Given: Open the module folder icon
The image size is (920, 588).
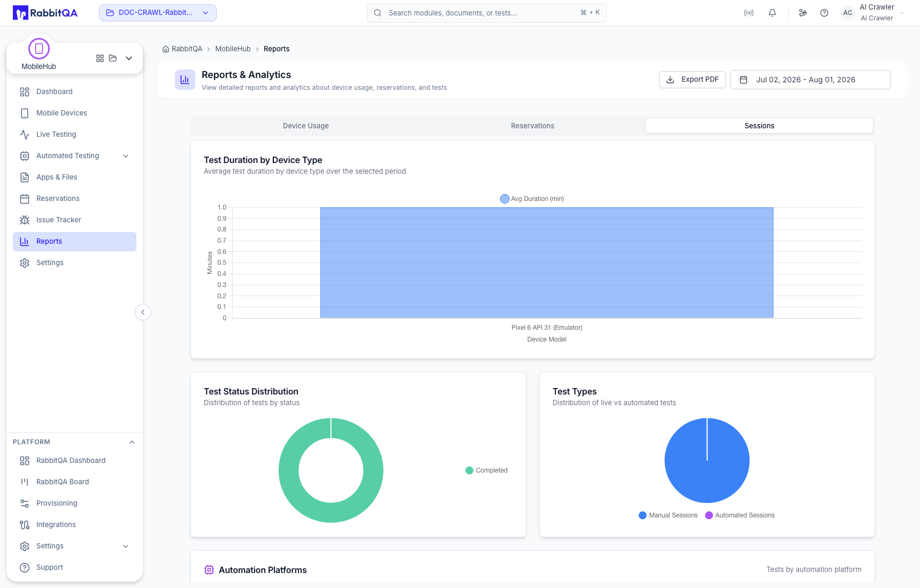Looking at the screenshot, I should [x=113, y=58].
